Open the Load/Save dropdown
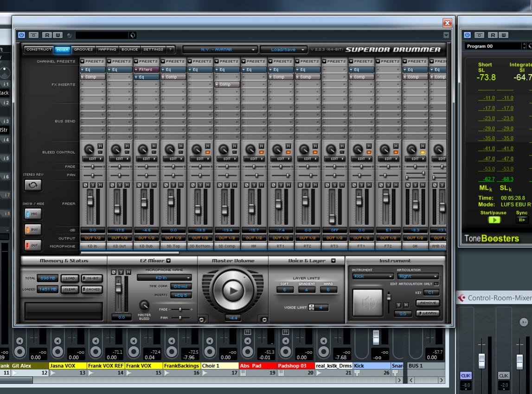The height and width of the screenshot is (394, 532). 284,50
